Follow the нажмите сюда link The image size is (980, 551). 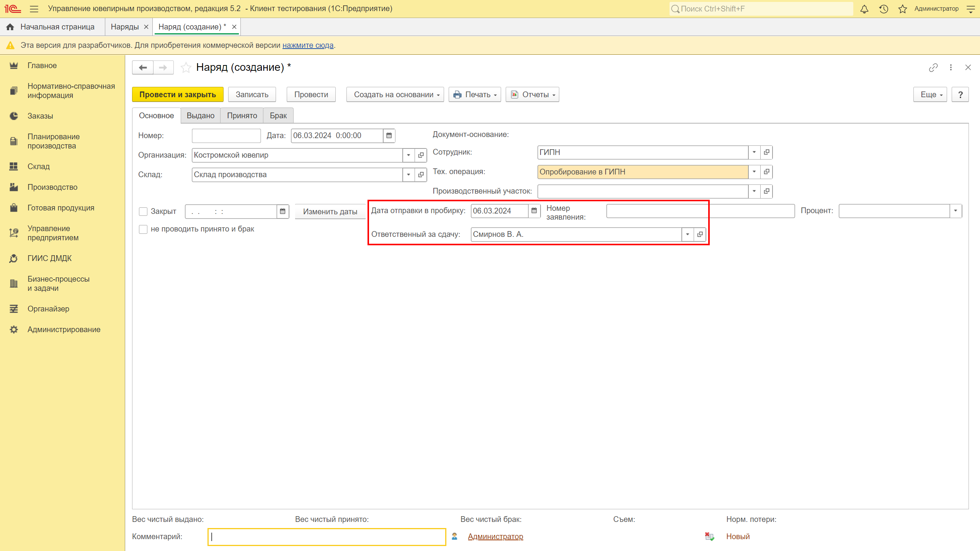coord(308,45)
